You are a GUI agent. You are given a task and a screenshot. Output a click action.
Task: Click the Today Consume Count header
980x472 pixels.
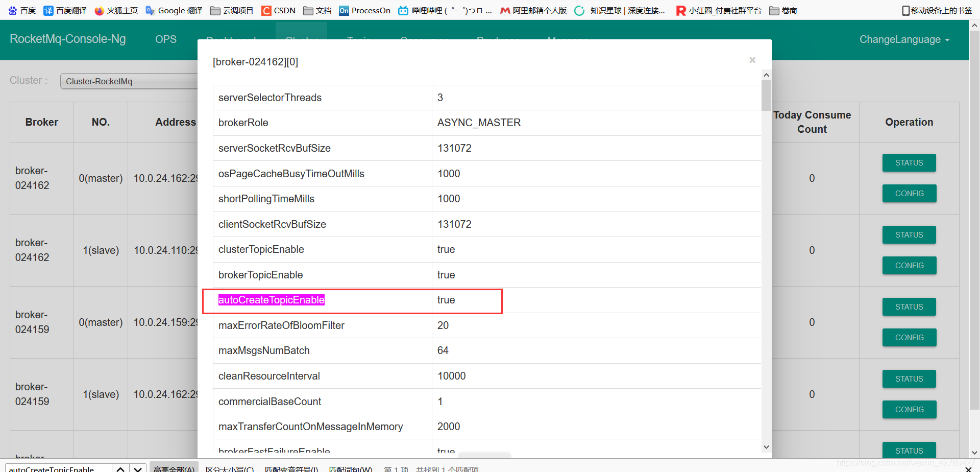(812, 122)
